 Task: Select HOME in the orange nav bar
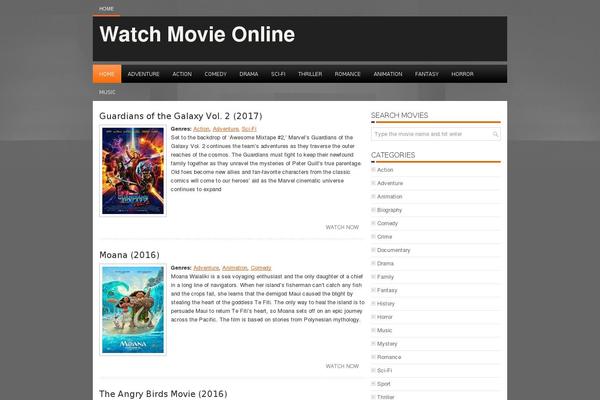click(107, 74)
